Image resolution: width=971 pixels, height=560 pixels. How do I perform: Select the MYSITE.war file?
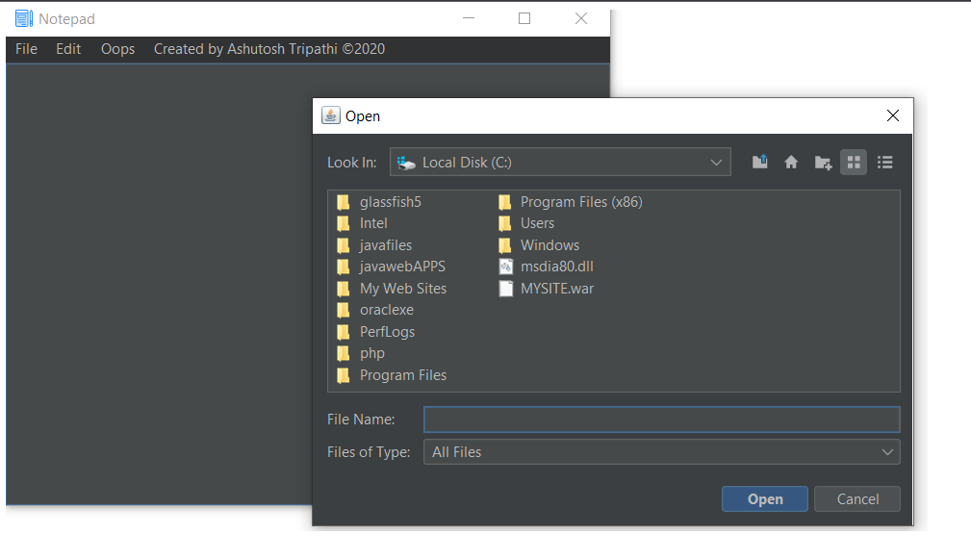[x=547, y=289]
